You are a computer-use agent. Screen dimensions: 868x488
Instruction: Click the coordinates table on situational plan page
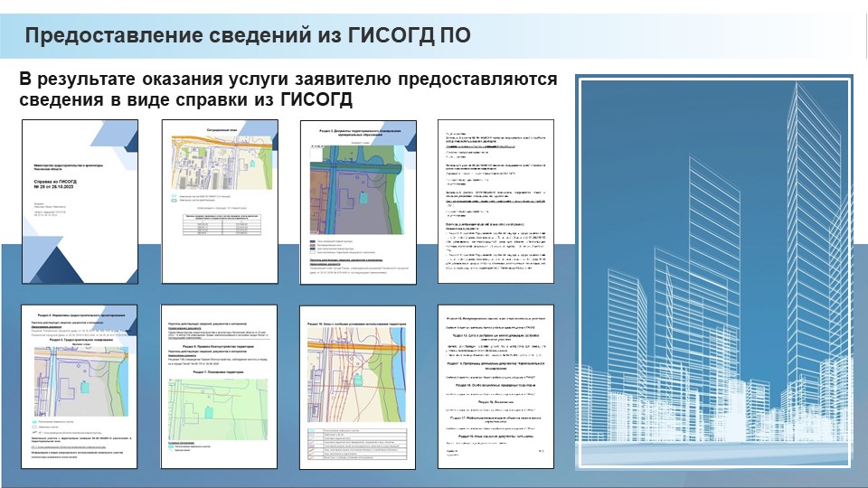tap(222, 224)
